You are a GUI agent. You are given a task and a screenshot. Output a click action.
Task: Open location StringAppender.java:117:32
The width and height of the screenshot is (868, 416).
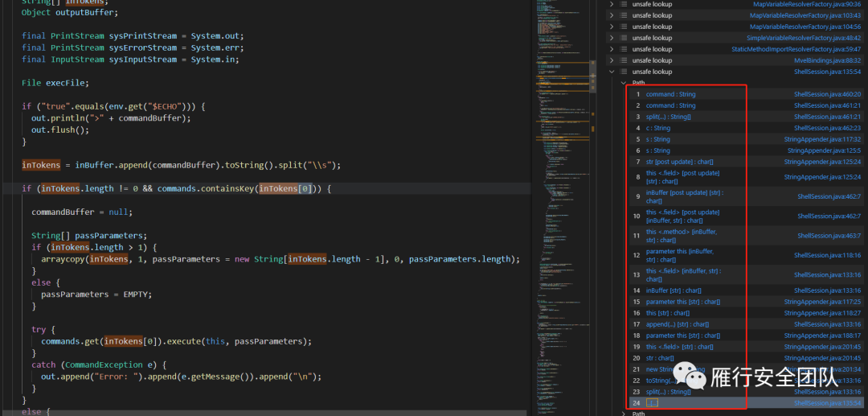point(823,139)
